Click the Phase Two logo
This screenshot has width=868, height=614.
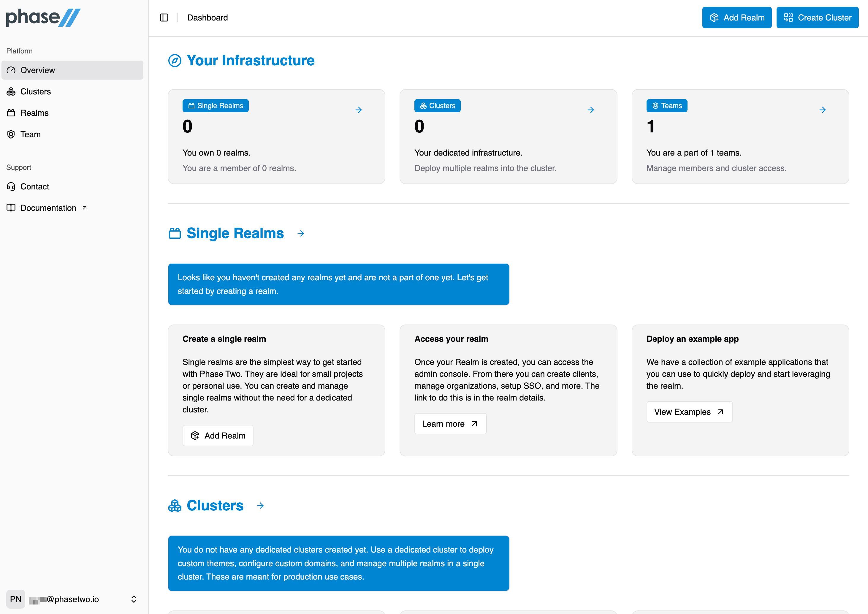pos(43,17)
